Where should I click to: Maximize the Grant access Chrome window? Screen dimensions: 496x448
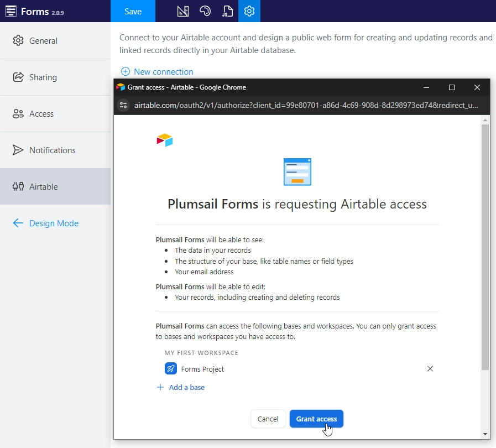tap(452, 87)
